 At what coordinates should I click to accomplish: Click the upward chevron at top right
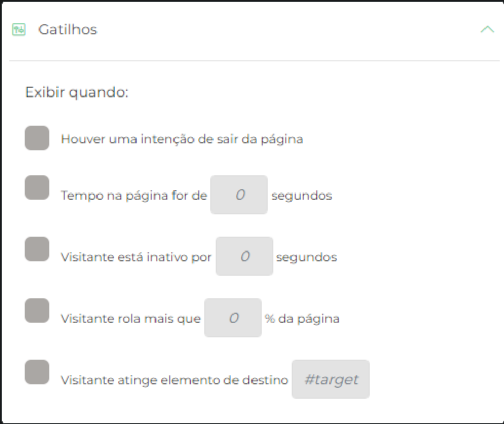click(487, 29)
